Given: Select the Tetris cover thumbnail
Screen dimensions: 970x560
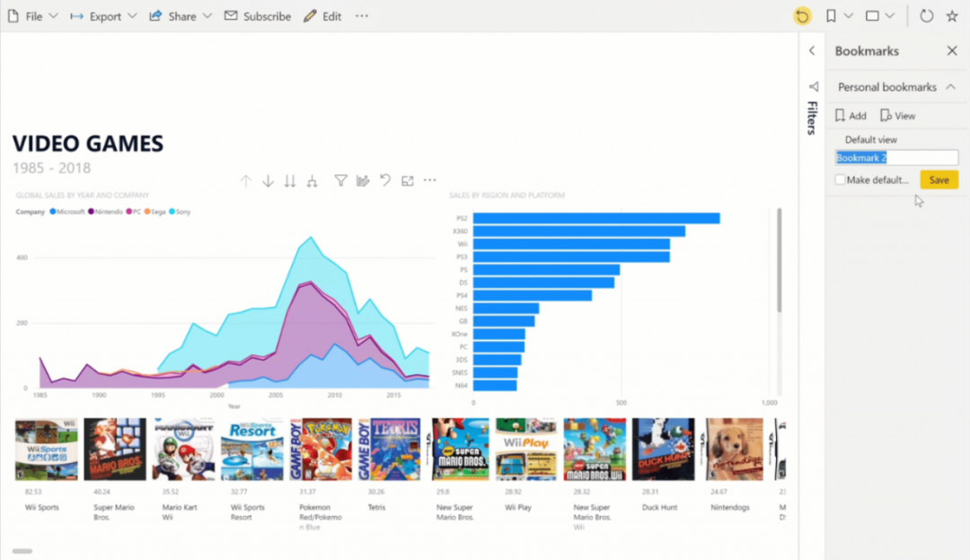Looking at the screenshot, I should click(x=389, y=450).
